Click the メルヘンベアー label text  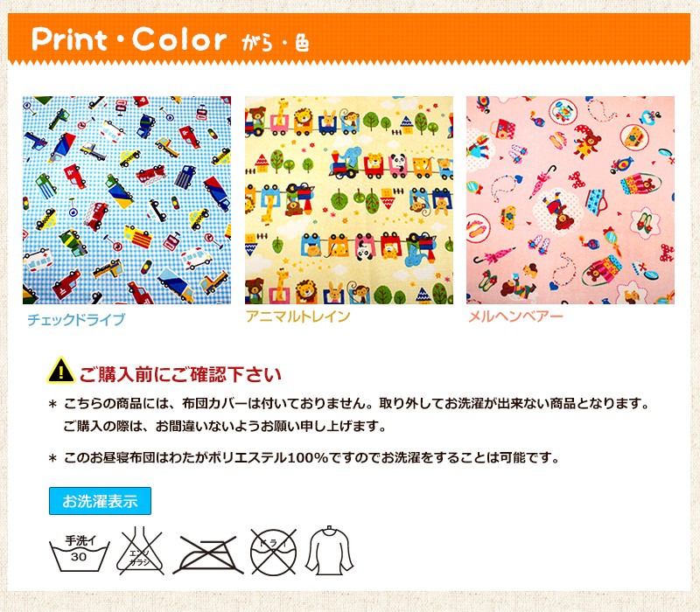[x=515, y=316]
